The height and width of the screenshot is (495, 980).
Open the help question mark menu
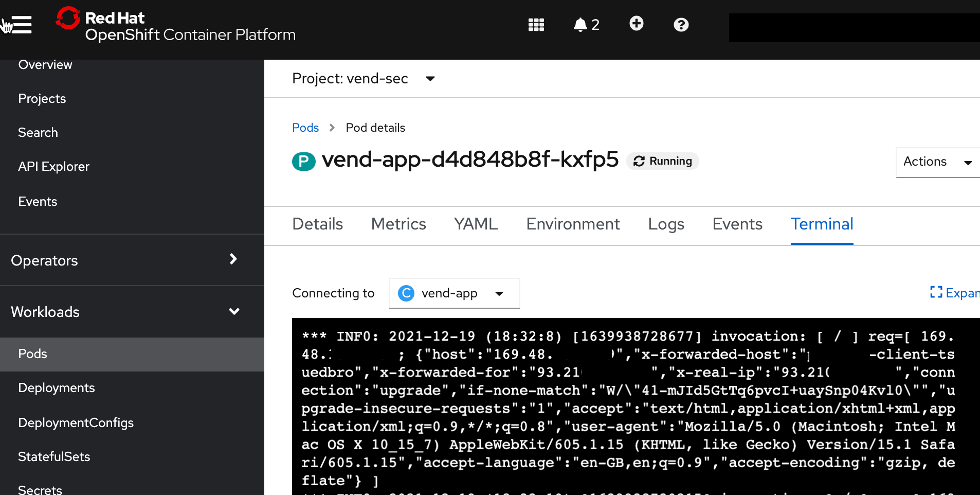point(681,24)
